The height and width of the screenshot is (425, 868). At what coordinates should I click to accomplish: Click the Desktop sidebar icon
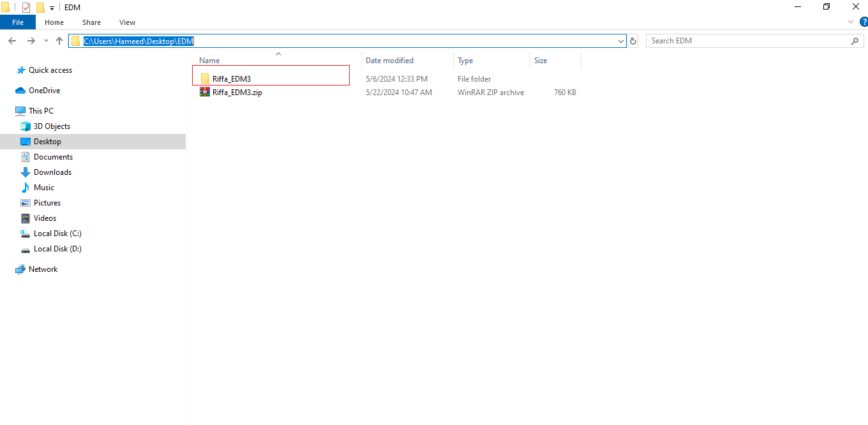click(26, 142)
